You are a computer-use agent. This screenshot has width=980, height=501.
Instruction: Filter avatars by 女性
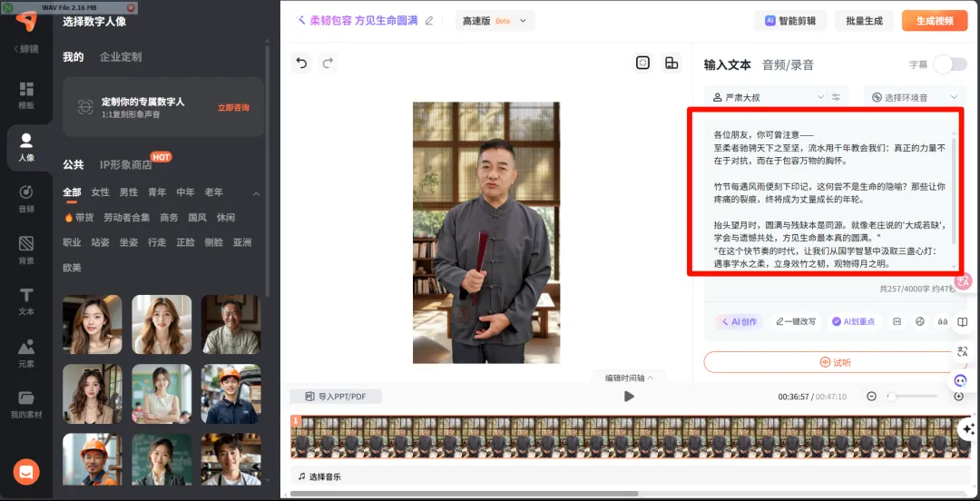click(100, 192)
